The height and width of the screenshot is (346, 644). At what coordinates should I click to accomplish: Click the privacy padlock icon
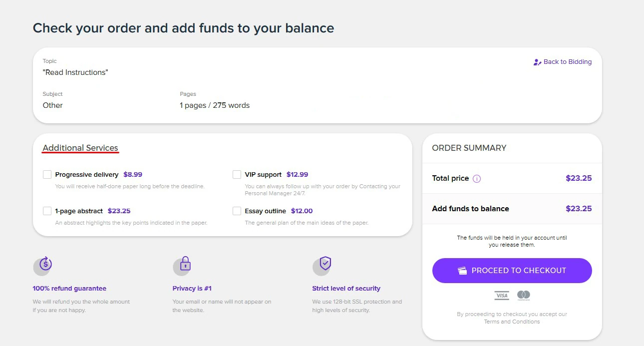coord(185,263)
